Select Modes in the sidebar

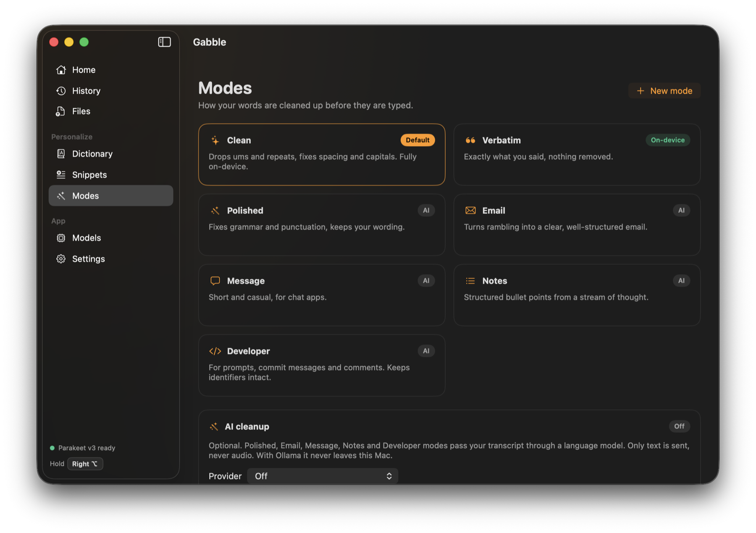click(x=111, y=196)
